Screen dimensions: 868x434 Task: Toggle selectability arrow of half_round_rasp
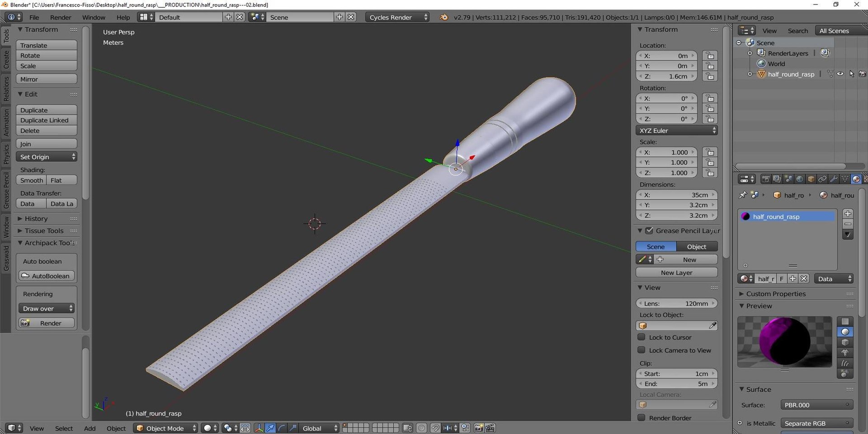[x=852, y=74]
